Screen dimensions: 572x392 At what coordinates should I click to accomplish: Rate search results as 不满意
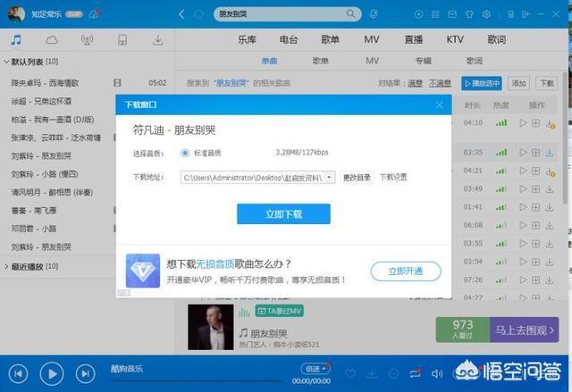[440, 83]
